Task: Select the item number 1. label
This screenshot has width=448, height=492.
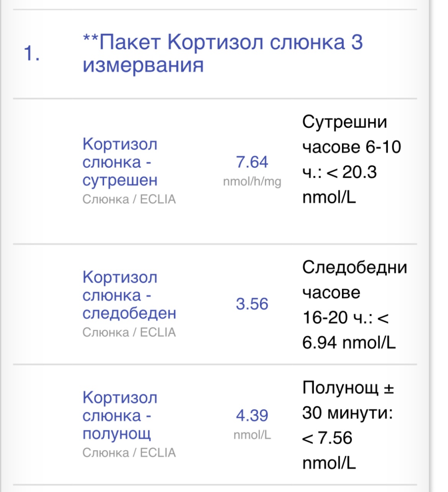Action: pos(32,53)
